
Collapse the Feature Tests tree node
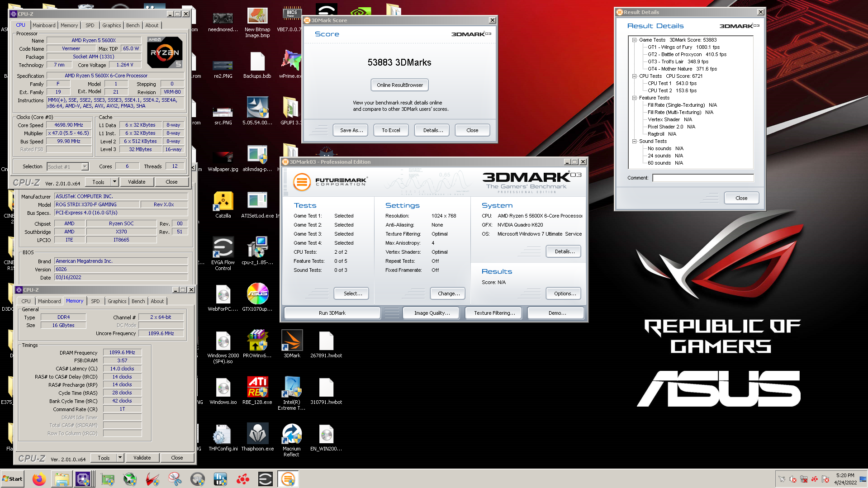(634, 98)
